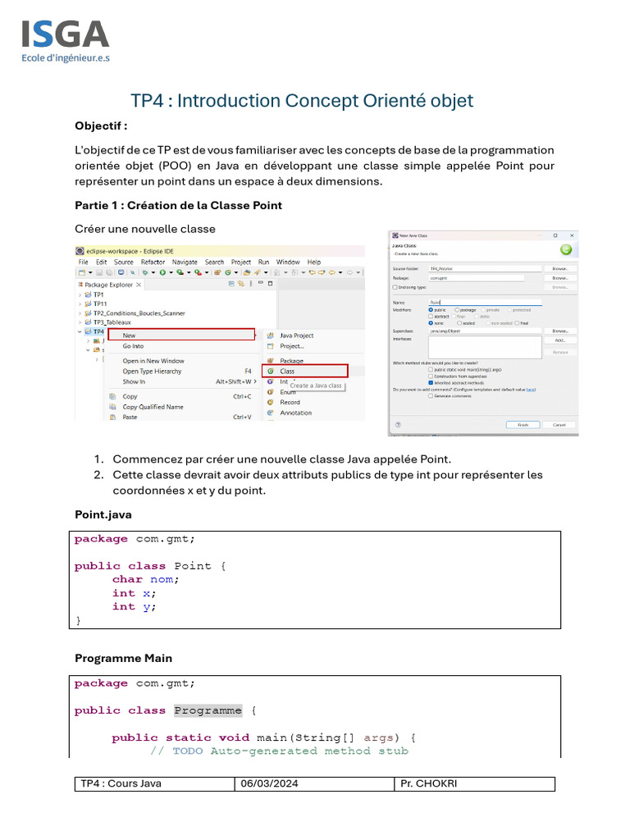Screen dimensions: 630x840
Task: Select the public modifier radio button
Action: point(431,309)
